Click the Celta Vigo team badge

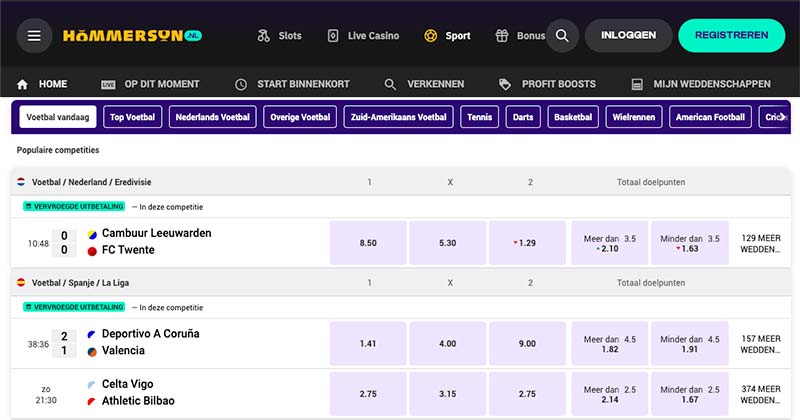coord(92,385)
